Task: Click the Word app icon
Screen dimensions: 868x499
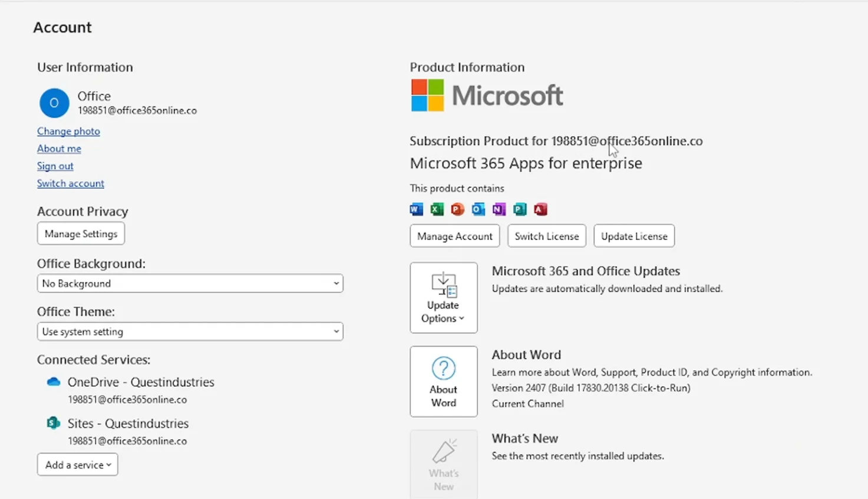Action: coord(417,209)
